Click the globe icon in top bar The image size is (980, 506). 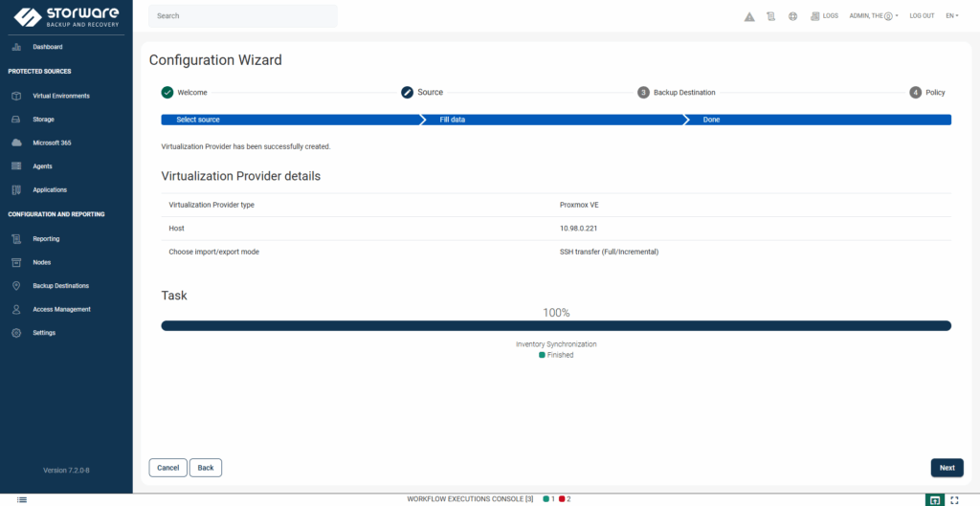coord(792,16)
